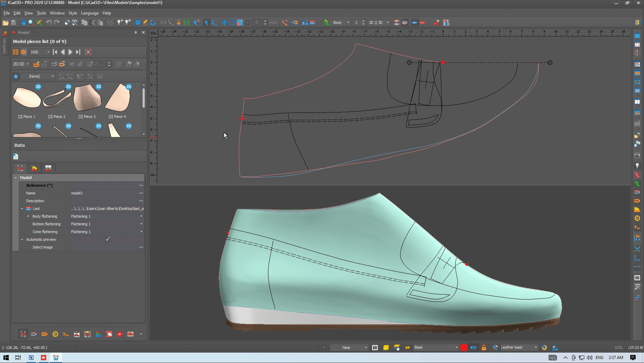Open the Tools menu
644x363 pixels.
(x=41, y=13)
